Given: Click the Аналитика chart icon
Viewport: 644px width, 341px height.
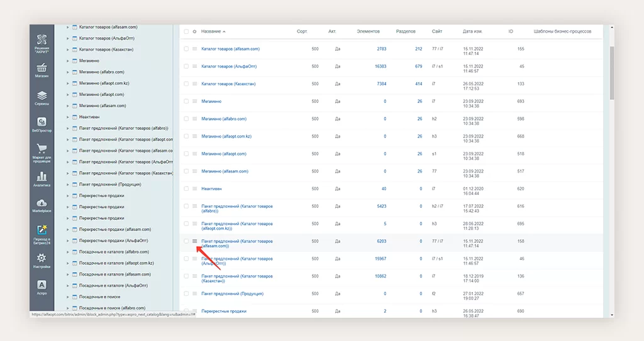Looking at the screenshot, I should [x=42, y=178].
